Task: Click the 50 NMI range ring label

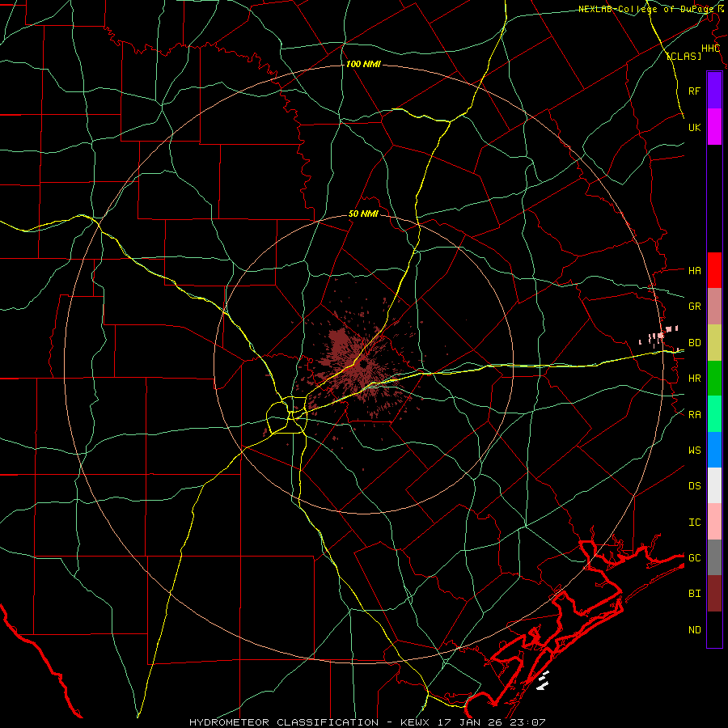Action: [363, 214]
